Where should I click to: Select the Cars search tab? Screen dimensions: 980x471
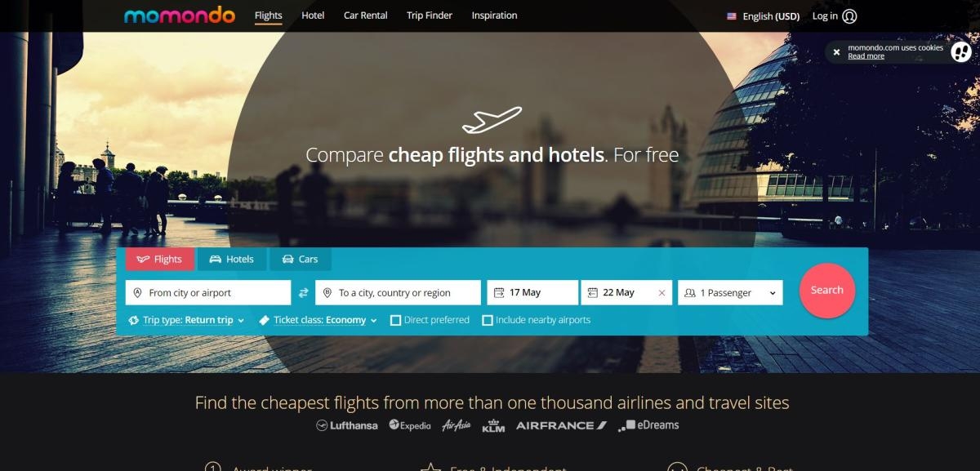pos(300,259)
